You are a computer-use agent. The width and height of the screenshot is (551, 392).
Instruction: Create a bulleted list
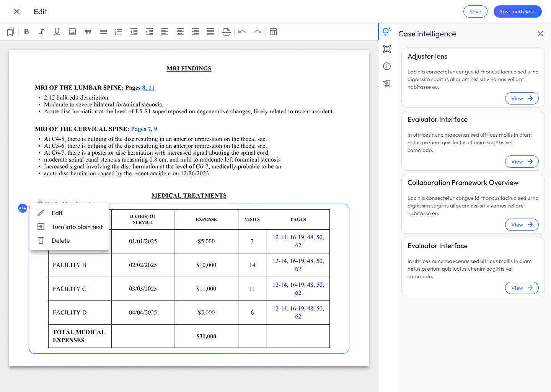[x=103, y=32]
